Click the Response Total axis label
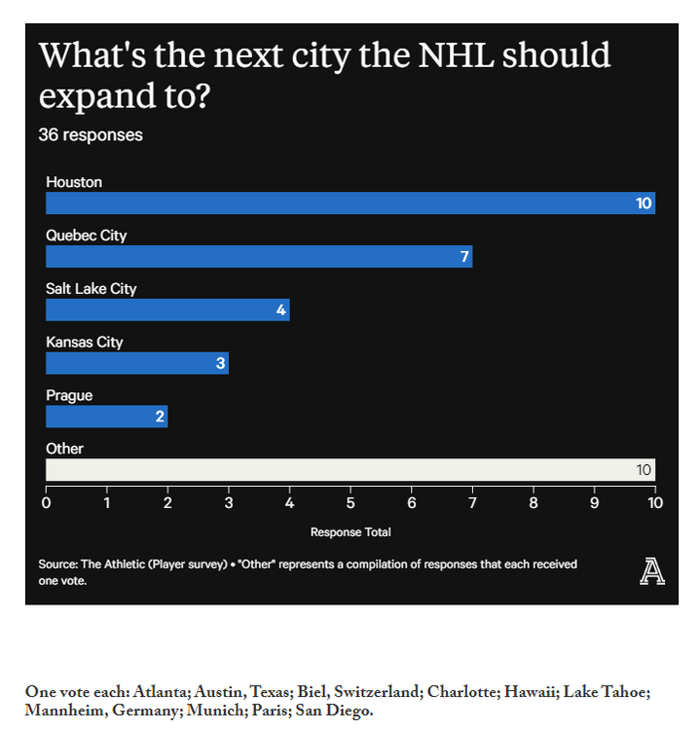Screen dimensions: 700x730 pyautogui.click(x=350, y=532)
